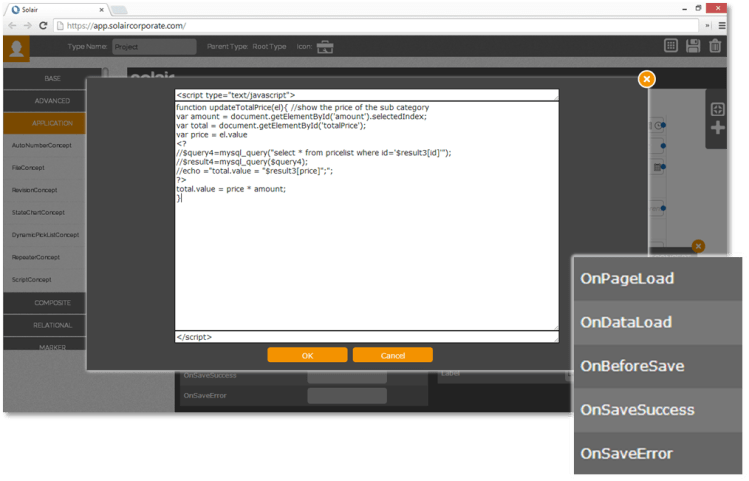Click the OnSaveError input field
Screen dimensions: 749x481
[x=347, y=396]
